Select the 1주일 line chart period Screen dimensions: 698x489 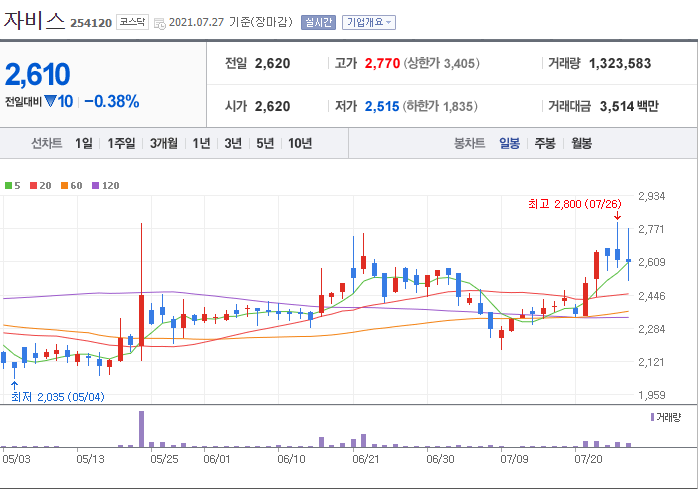pos(121,143)
